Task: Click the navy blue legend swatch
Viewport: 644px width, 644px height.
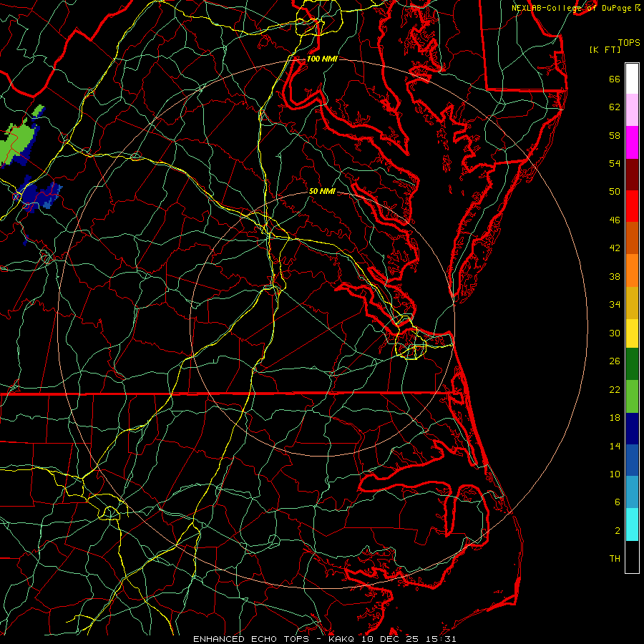Action: tap(632, 429)
